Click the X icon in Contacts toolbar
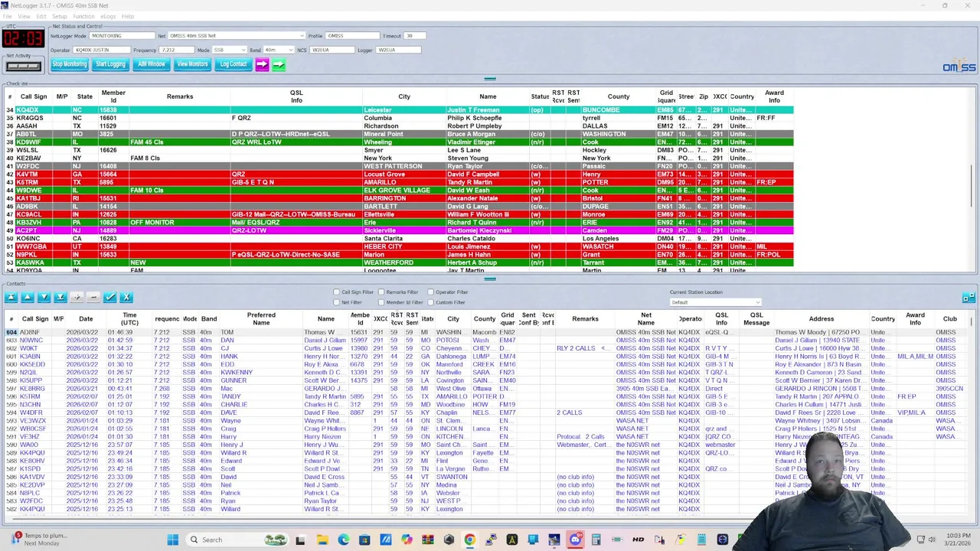This screenshot has width=980, height=551. point(126,297)
